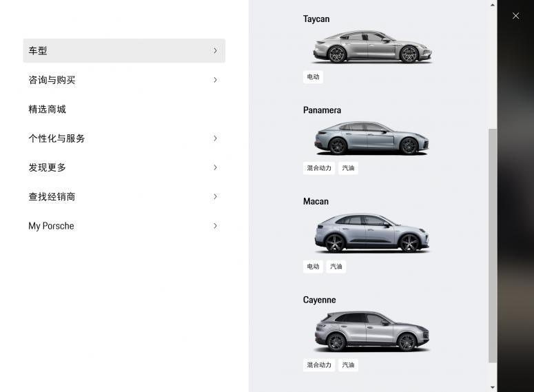Screen dimensions: 534x392
Task: Click the 电动 tag under Macan
Action: coord(313,267)
